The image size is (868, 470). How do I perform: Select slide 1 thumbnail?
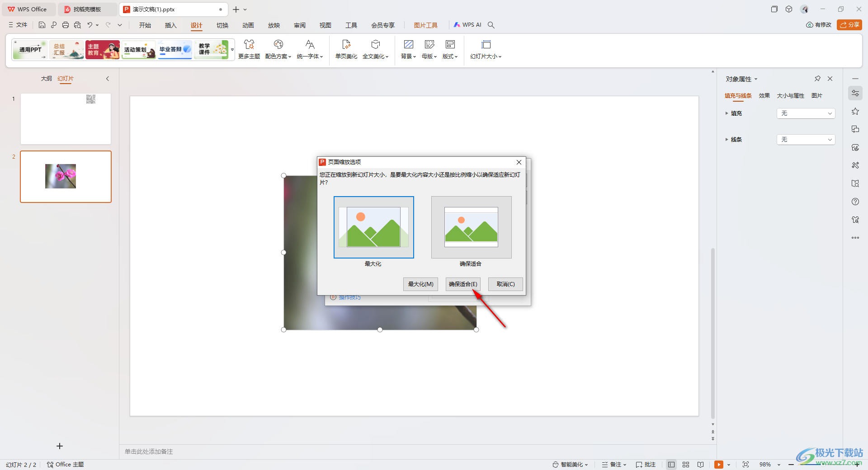tap(66, 119)
